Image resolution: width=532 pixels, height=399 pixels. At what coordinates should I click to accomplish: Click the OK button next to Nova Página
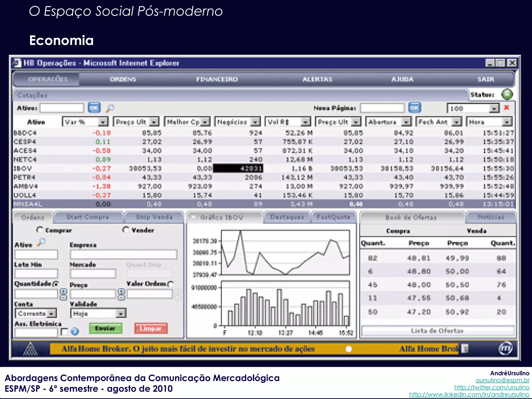tap(415, 108)
